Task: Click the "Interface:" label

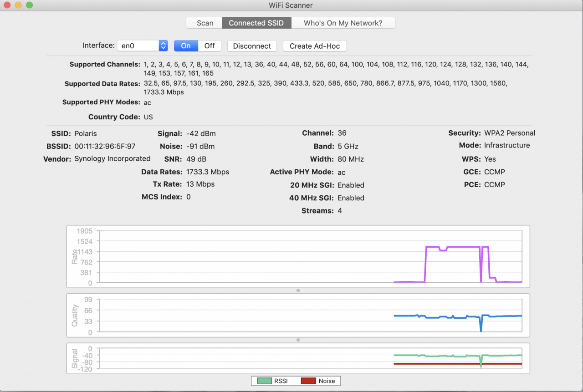Action: (x=98, y=45)
